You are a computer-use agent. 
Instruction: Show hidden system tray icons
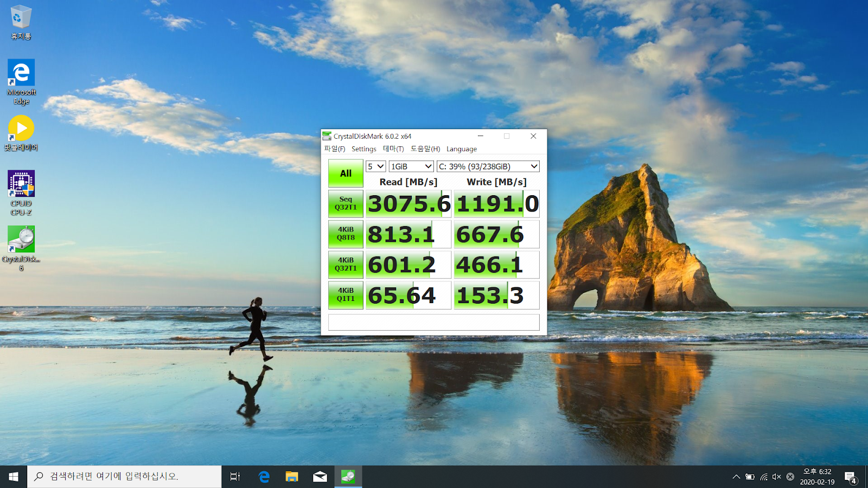point(736,477)
